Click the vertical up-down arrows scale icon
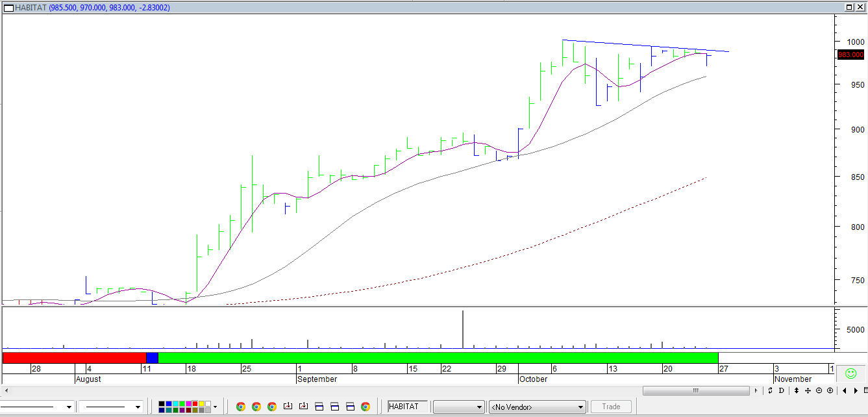This screenshot has height=417, width=868. coord(797,390)
